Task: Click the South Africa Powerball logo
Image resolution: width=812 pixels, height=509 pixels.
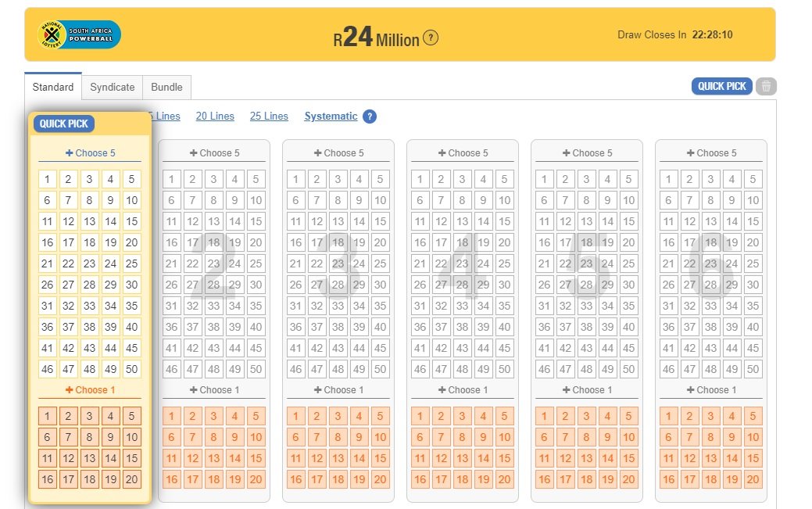Action: (x=79, y=34)
